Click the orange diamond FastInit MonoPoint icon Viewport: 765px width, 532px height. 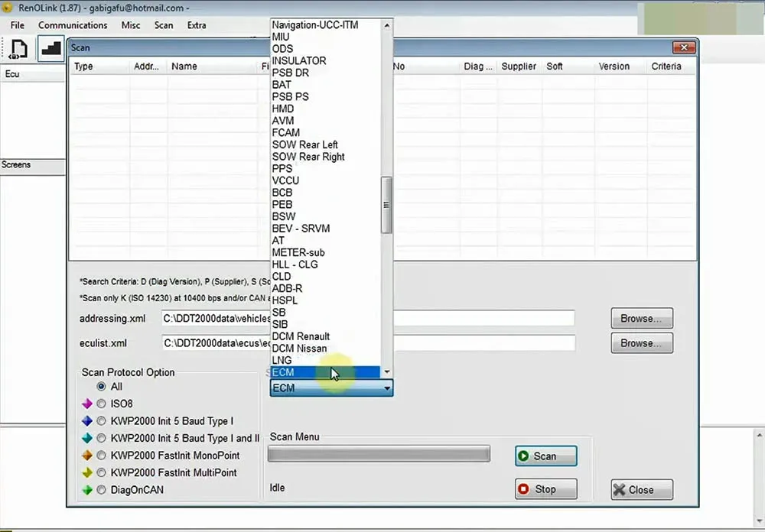coord(87,456)
